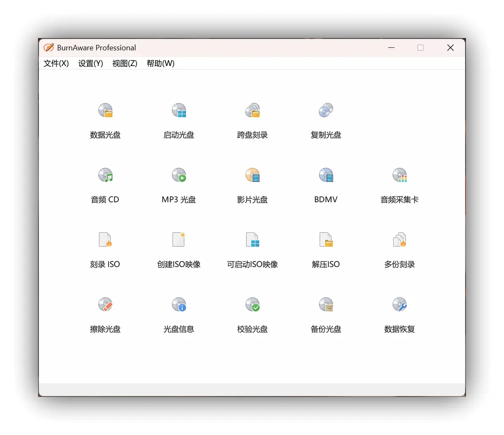Screen dimensions: 504x435
Task: Open the 创建ISO映像 icon
Action: [x=179, y=240]
